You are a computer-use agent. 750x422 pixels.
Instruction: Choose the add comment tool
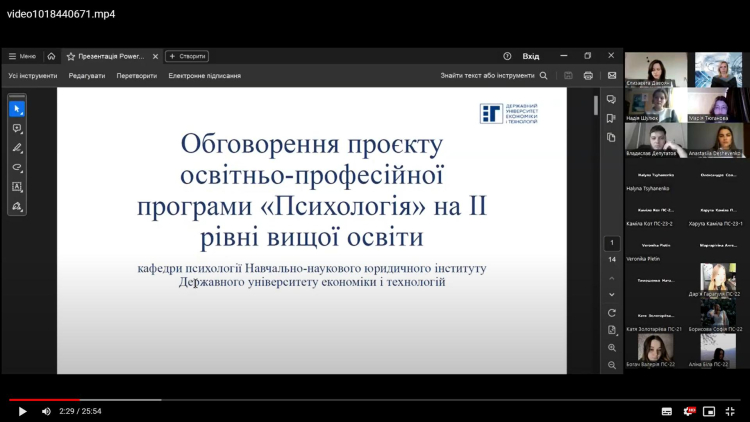17,128
